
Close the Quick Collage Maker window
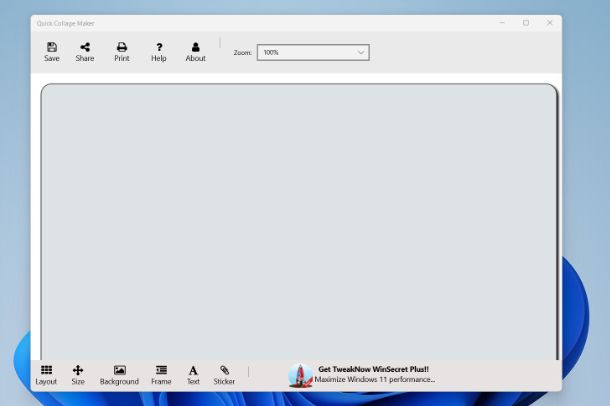click(549, 23)
